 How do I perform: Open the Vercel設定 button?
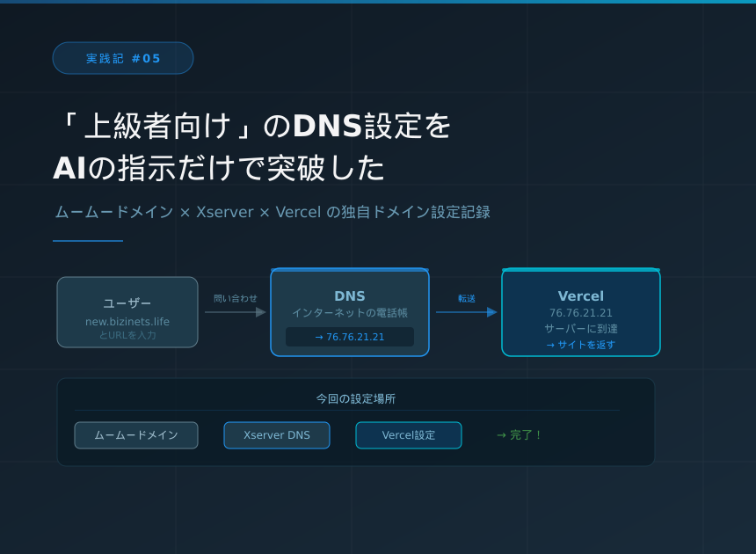[409, 435]
